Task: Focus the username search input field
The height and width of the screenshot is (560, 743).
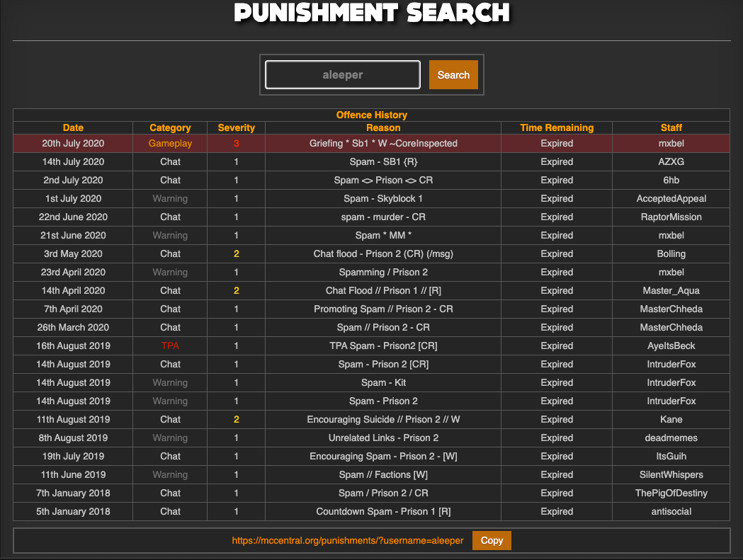Action: click(x=343, y=75)
